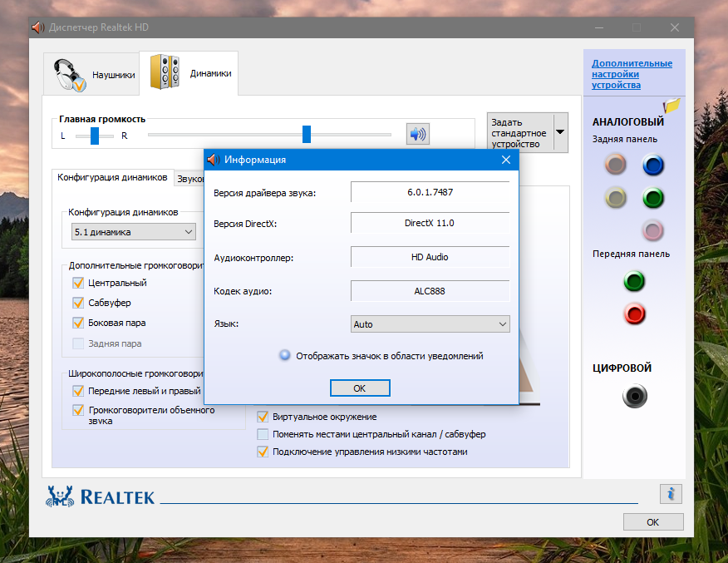This screenshot has width=728, height=563.
Task: Toggle Передние левый и правый checkbox
Action: 78,391
